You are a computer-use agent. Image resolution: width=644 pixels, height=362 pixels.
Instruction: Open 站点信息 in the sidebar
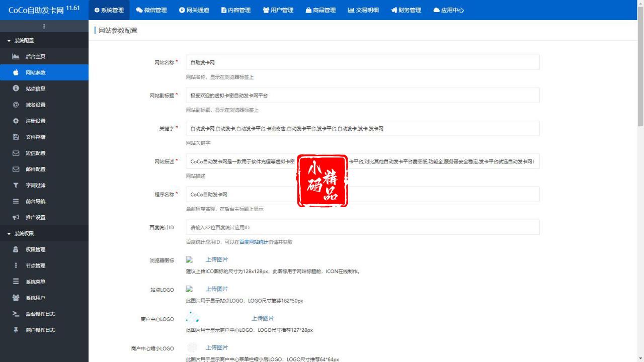[44, 88]
